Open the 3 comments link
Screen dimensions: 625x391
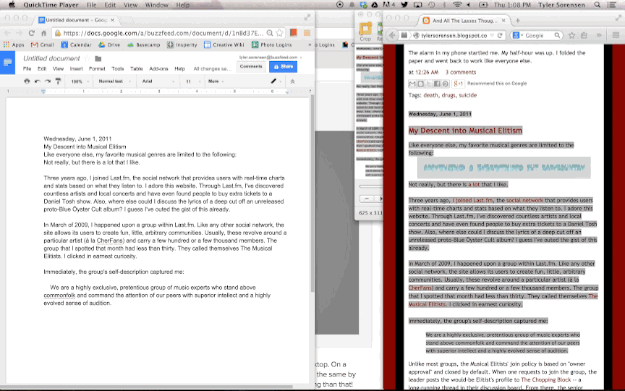click(x=461, y=72)
